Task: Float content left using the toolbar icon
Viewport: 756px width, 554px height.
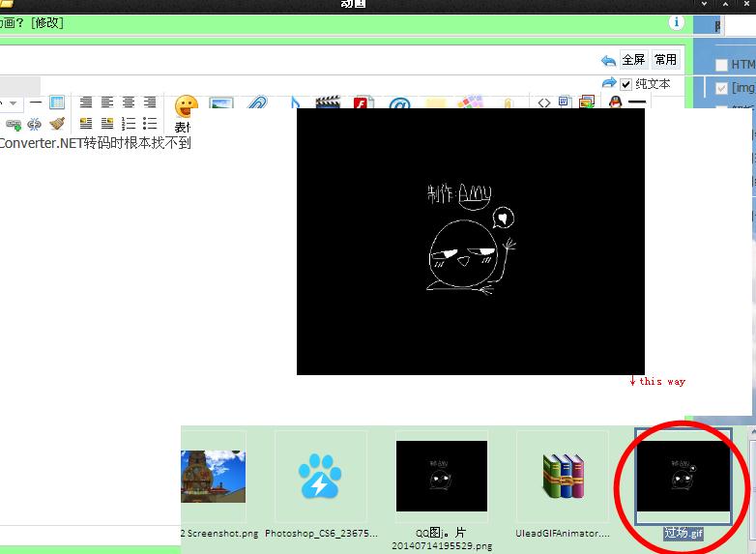Action: point(86,124)
